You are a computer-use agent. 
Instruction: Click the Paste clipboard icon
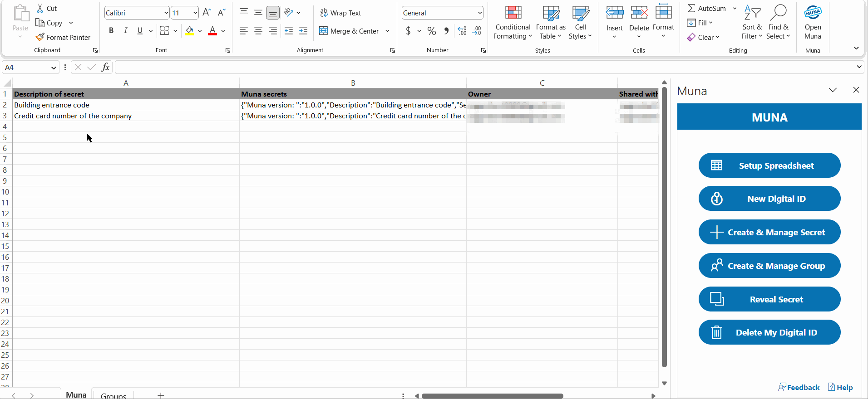click(x=20, y=14)
